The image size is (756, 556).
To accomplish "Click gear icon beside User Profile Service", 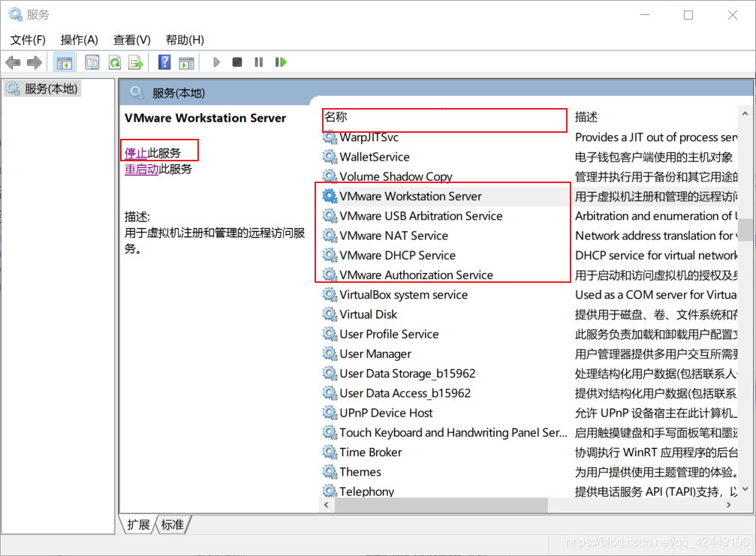I will click(x=330, y=334).
